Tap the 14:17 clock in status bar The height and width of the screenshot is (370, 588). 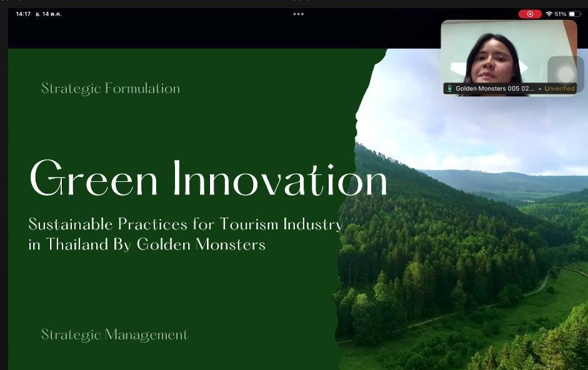click(x=23, y=14)
